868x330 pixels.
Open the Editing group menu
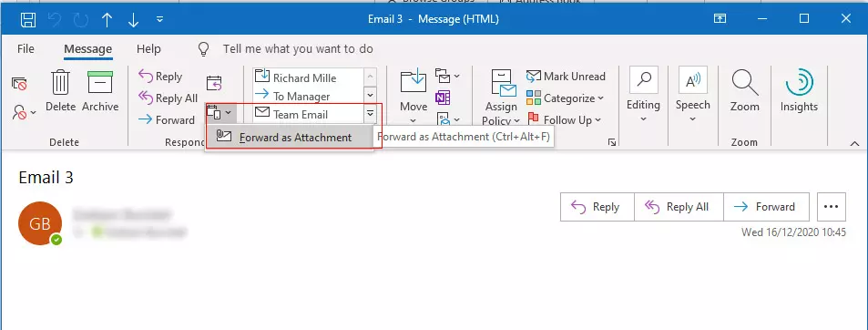(643, 95)
